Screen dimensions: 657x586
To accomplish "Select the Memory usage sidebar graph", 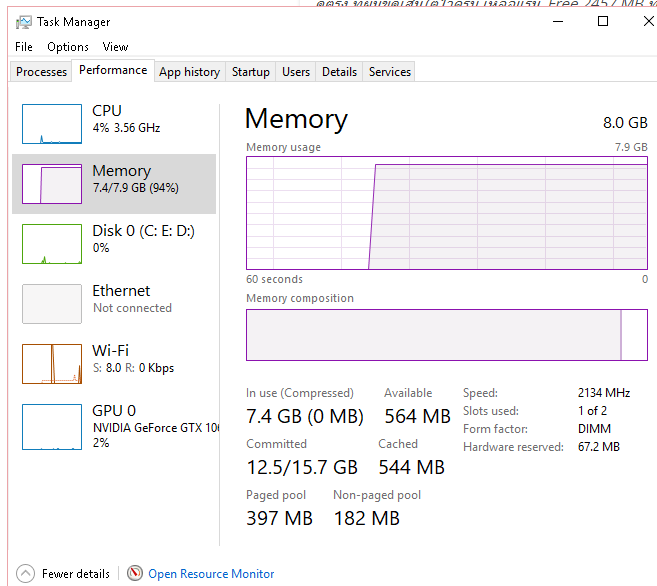I will point(52,184).
